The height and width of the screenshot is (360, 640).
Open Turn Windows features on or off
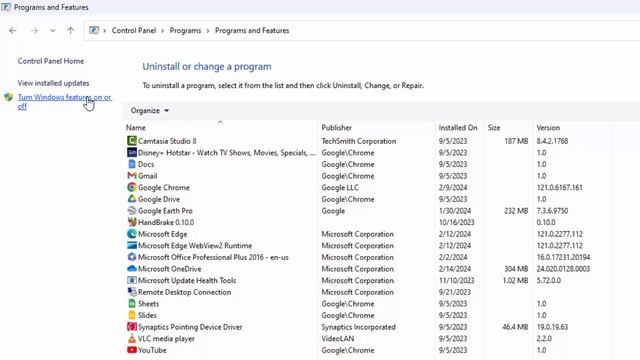[x=64, y=102]
